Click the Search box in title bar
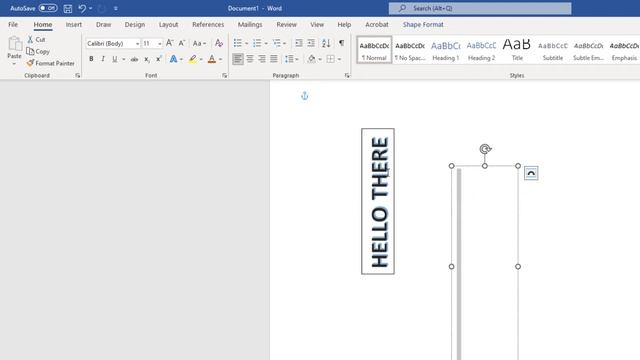Viewport: 640px width, 360px height. 480,8
